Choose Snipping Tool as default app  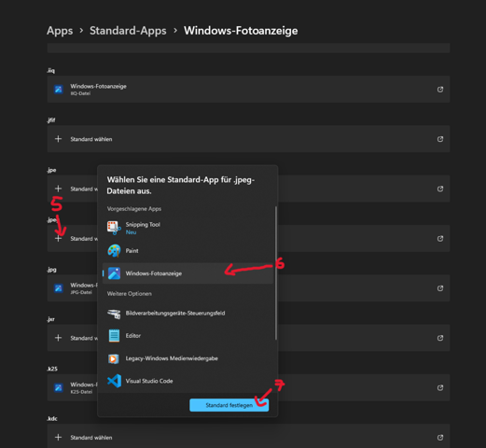(187, 228)
